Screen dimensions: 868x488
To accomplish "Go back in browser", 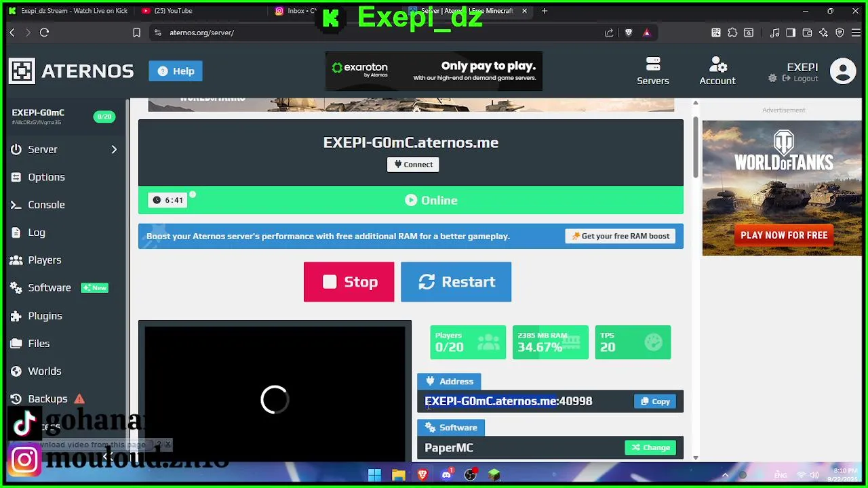I will 12,33.
